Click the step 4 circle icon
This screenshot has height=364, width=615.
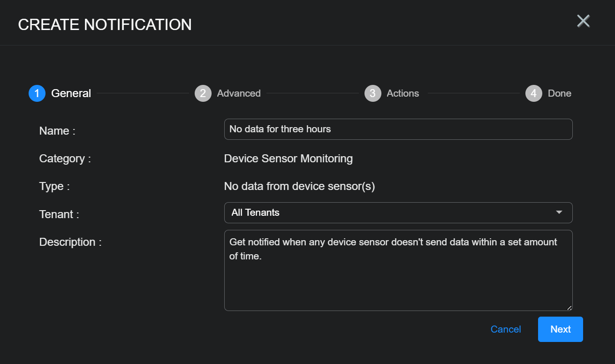point(533,93)
